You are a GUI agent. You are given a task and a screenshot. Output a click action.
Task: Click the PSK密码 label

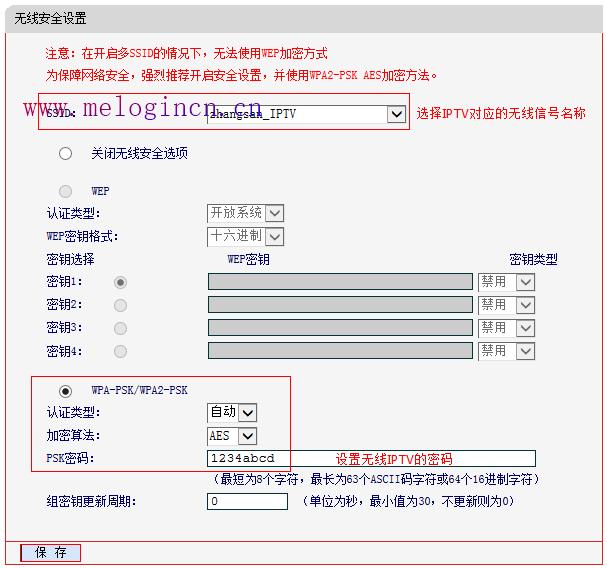click(x=70, y=458)
